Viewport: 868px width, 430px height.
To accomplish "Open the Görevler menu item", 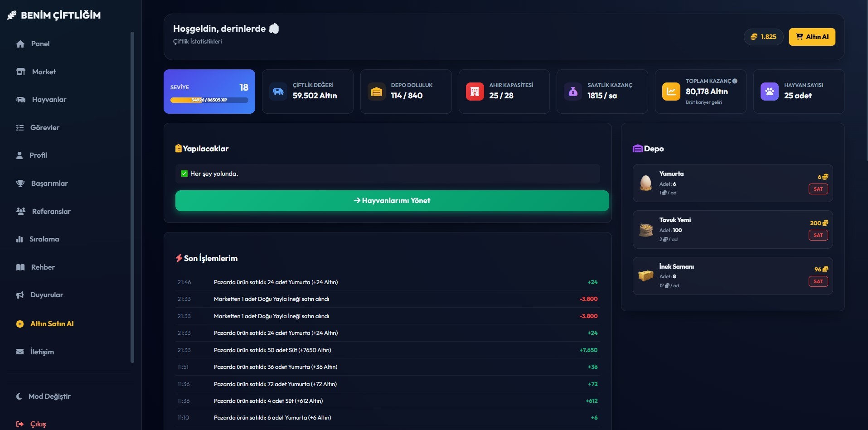I will point(44,128).
